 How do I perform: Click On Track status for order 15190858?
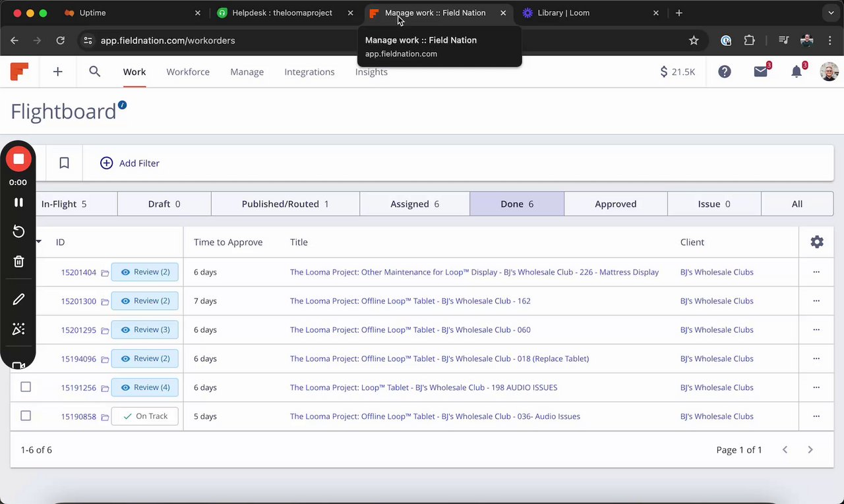pyautogui.click(x=145, y=416)
